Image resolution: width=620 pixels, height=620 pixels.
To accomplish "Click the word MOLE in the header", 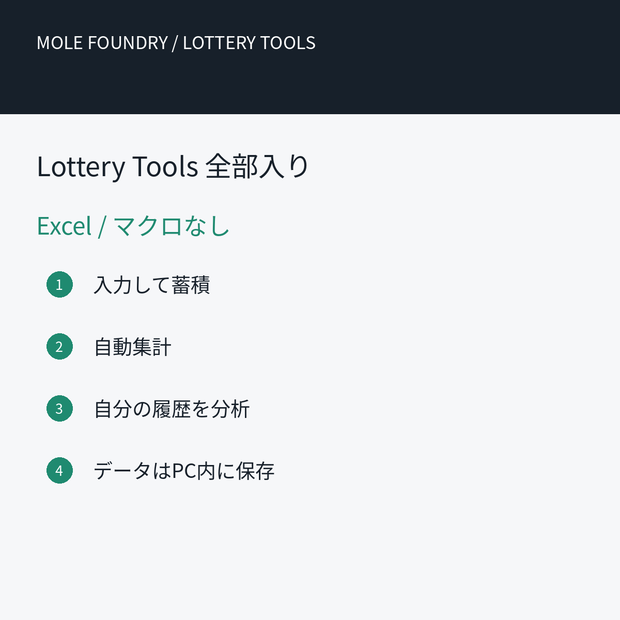I will click(x=60, y=43).
